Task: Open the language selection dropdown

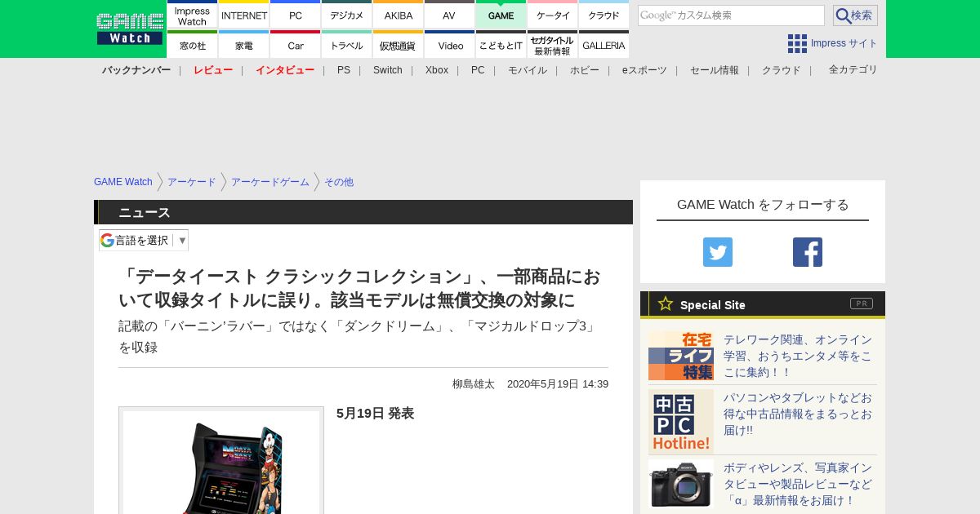Action: pos(144,240)
